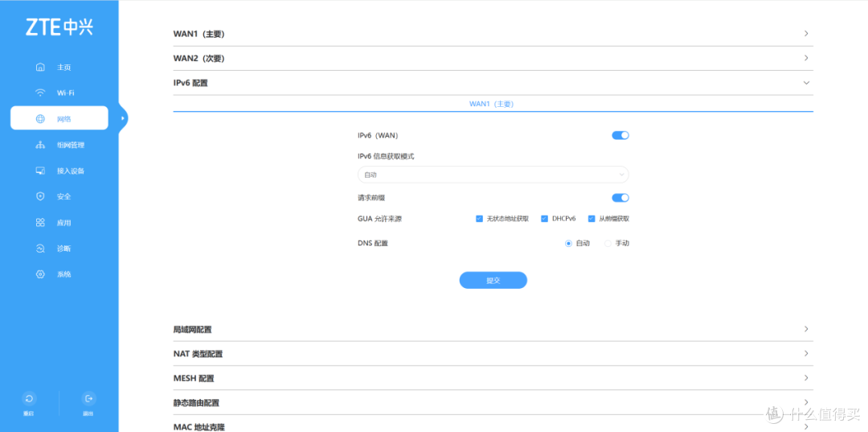Screen dimensions: 868x432
Task: Expand the WAN1 (主要) section
Action: click(493, 34)
